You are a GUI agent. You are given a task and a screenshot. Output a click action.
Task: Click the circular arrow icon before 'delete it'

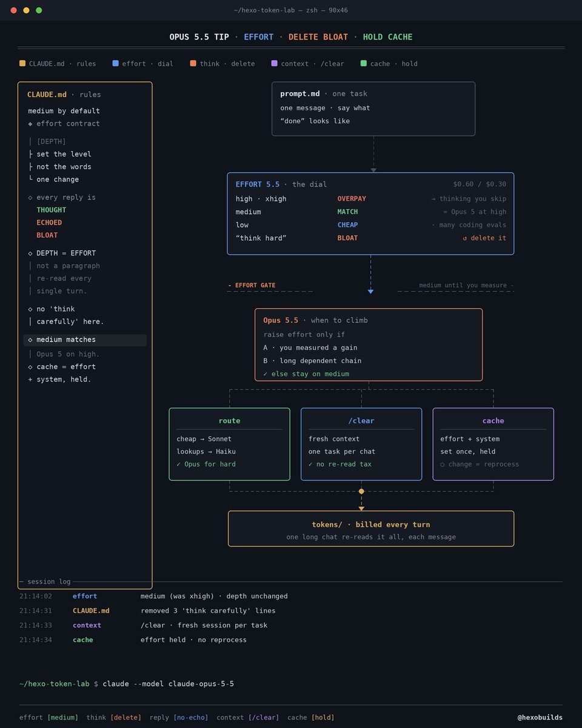464,238
